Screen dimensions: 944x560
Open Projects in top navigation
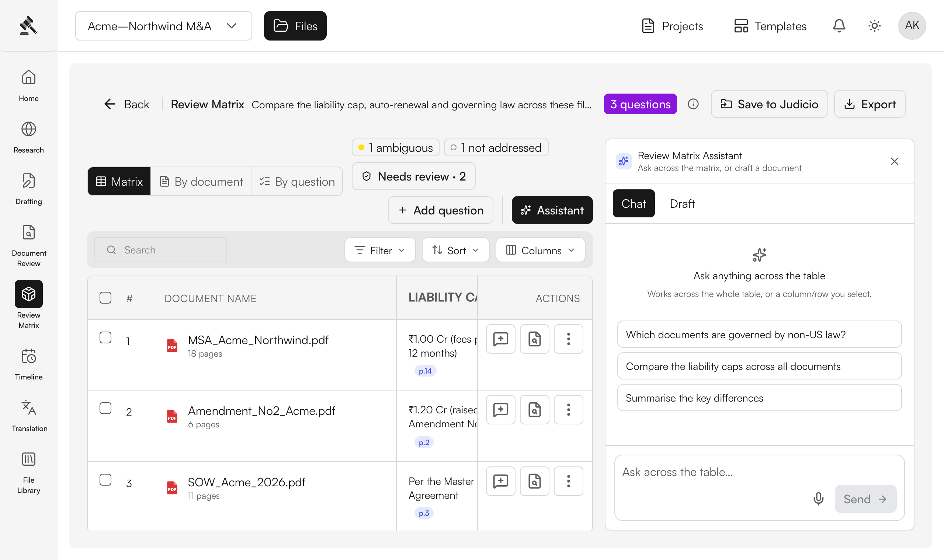point(672,26)
